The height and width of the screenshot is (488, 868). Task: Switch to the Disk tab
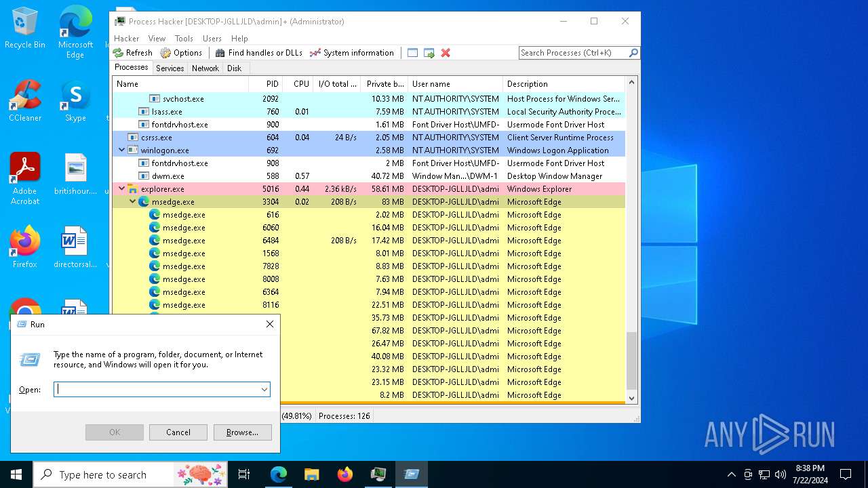click(234, 68)
